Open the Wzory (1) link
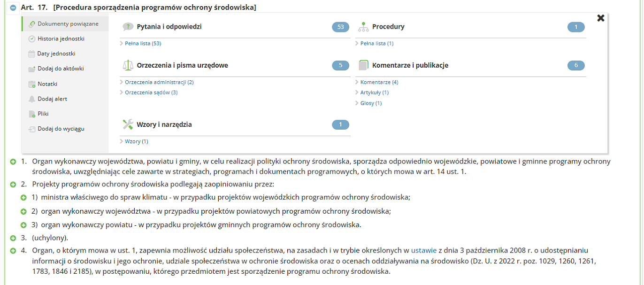The height and width of the screenshot is (285, 644). tap(136, 141)
